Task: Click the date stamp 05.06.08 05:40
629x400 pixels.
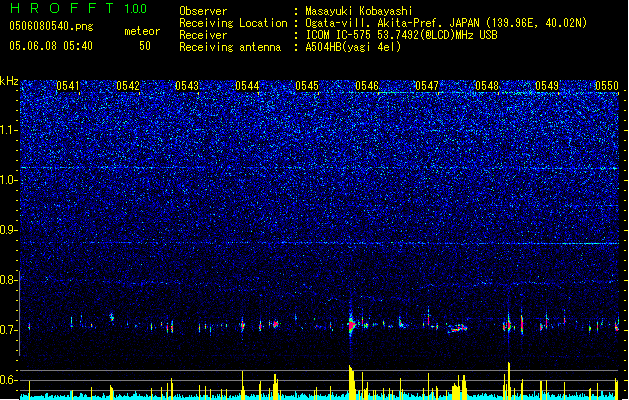Action: pos(51,46)
